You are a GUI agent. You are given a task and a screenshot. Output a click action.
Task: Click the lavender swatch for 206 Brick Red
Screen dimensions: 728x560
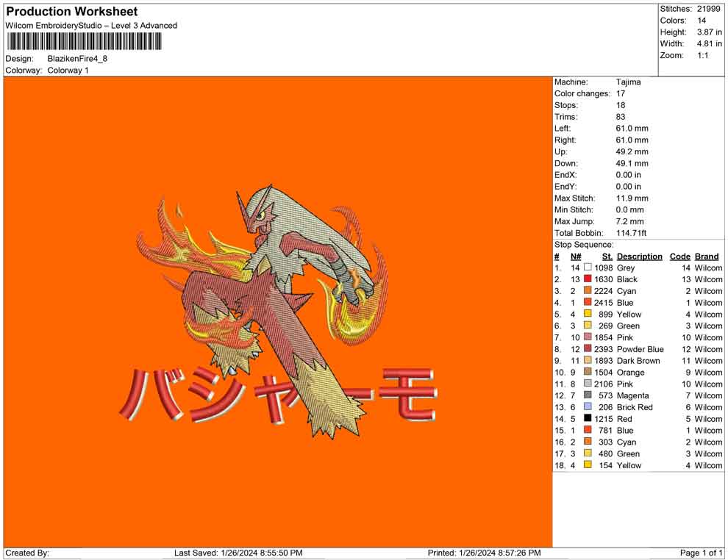click(588, 406)
